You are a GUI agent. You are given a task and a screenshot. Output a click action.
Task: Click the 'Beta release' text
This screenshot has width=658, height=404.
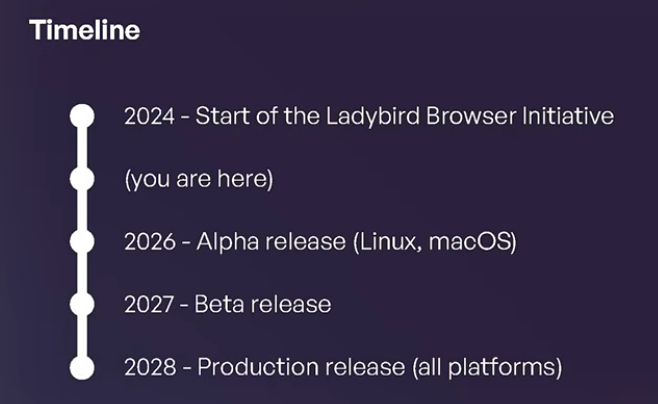tap(263, 304)
